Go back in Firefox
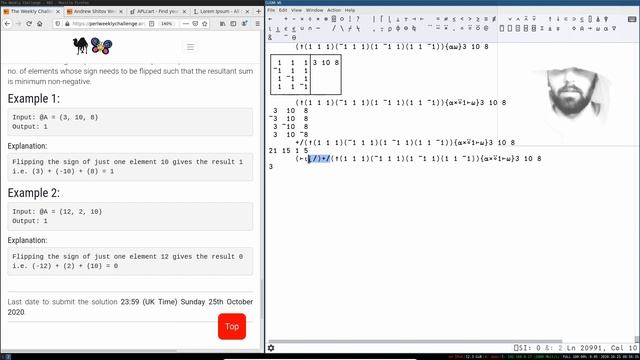This screenshot has height=360, width=640. point(7,24)
